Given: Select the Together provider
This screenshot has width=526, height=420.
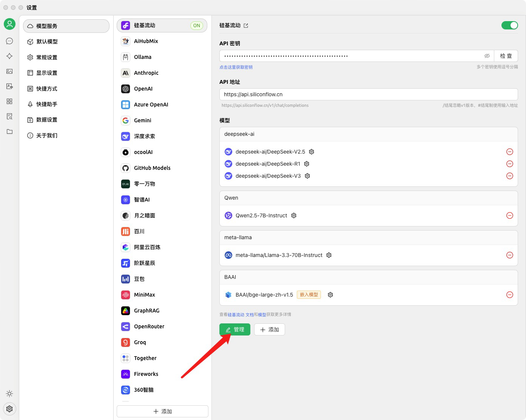Looking at the screenshot, I should [162, 358].
